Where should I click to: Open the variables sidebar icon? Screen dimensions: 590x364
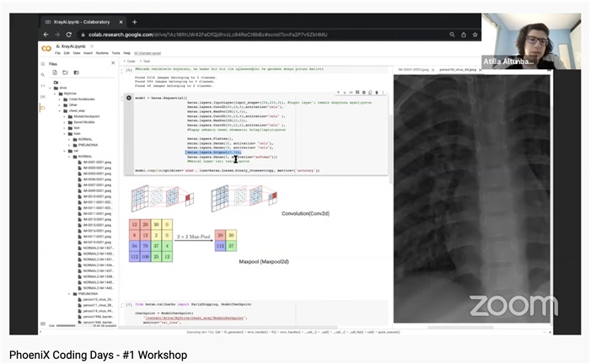(42, 97)
